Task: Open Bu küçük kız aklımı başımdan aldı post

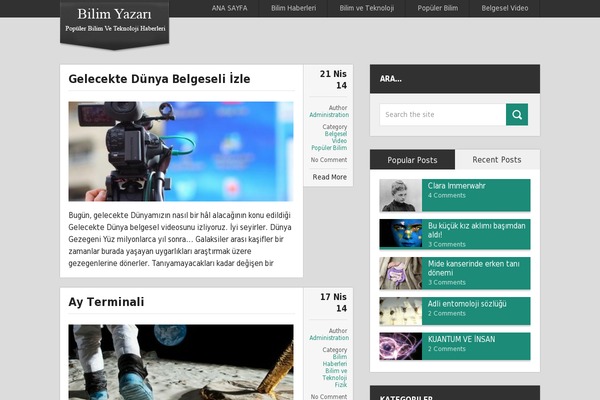Action: coord(476,230)
